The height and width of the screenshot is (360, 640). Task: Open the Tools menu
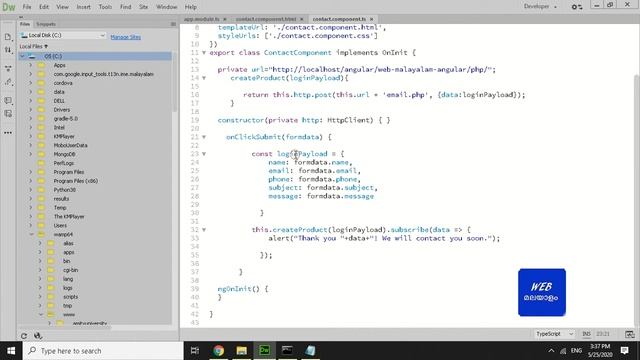coord(105,7)
